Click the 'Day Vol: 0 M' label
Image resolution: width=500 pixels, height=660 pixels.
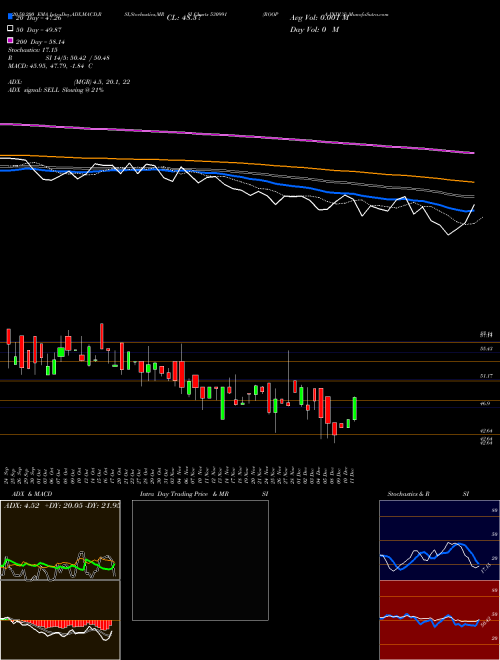pos(314,29)
